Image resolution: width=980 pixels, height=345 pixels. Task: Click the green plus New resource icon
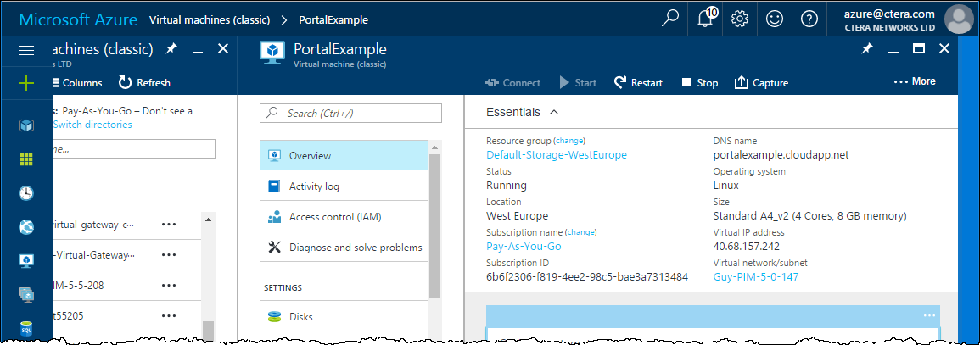coord(26,84)
